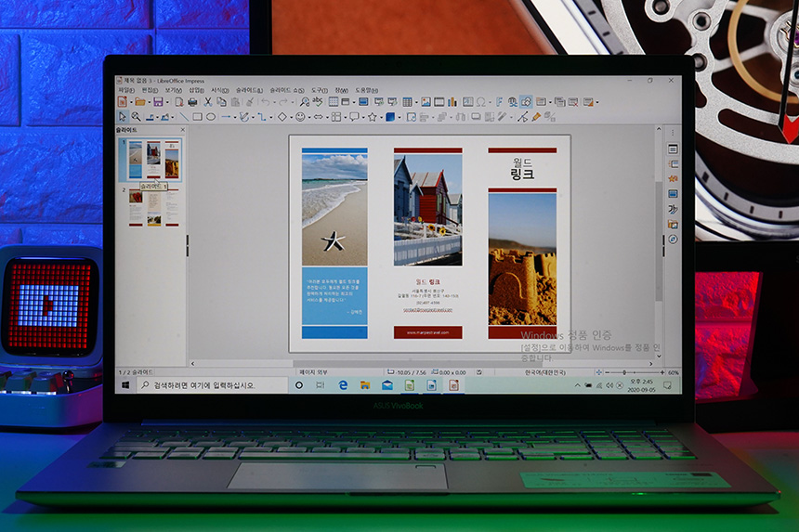Open the 서식 (Format) menu
The image size is (799, 532).
tap(219, 90)
